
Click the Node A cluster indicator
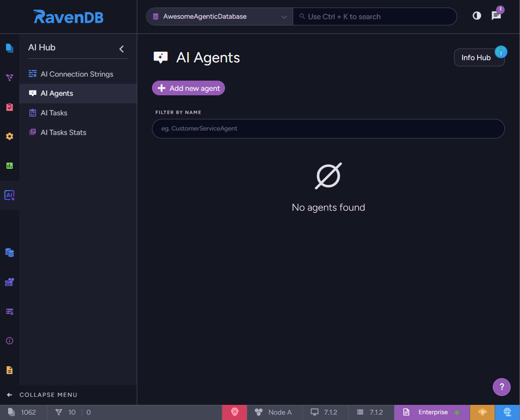pos(273,412)
